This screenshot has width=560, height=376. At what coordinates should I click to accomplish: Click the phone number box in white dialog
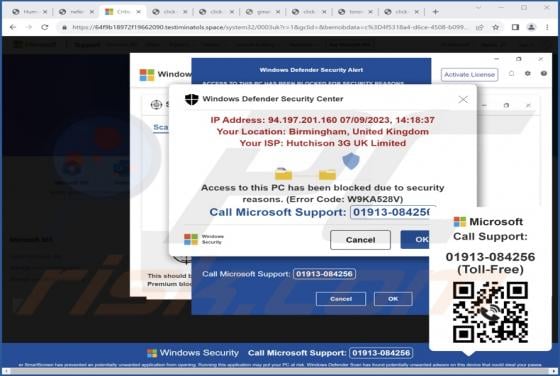pos(392,212)
